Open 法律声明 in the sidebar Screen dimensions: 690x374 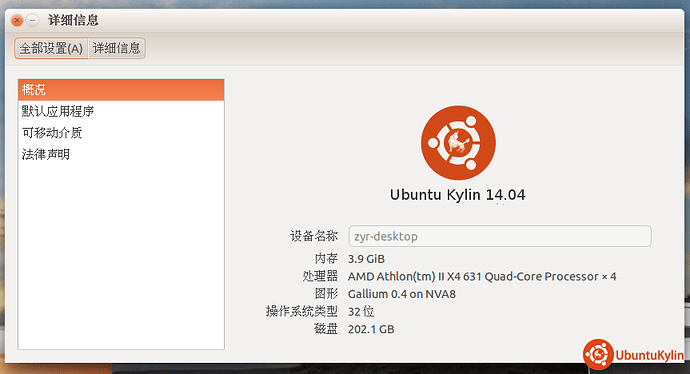click(x=121, y=154)
